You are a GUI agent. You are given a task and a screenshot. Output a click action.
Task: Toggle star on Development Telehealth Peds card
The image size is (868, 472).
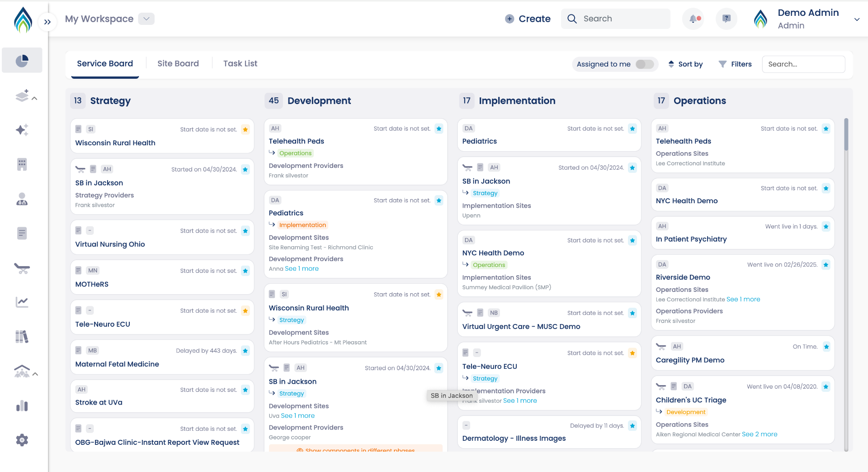pyautogui.click(x=439, y=129)
